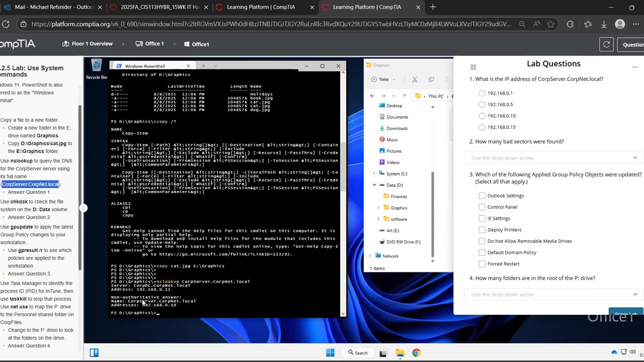Switch to the Mail - Michael Refsnider Outlook tab
Image resolution: width=644 pixels, height=362 pixels.
click(x=53, y=7)
